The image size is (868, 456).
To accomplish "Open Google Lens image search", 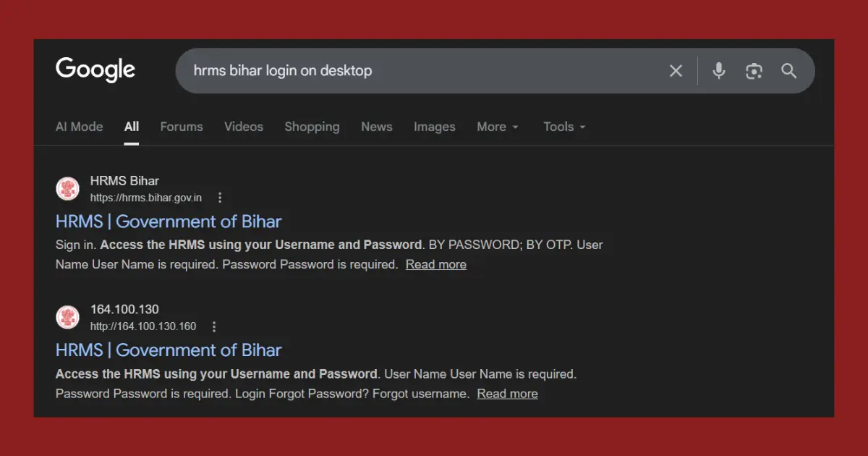I will click(x=754, y=70).
